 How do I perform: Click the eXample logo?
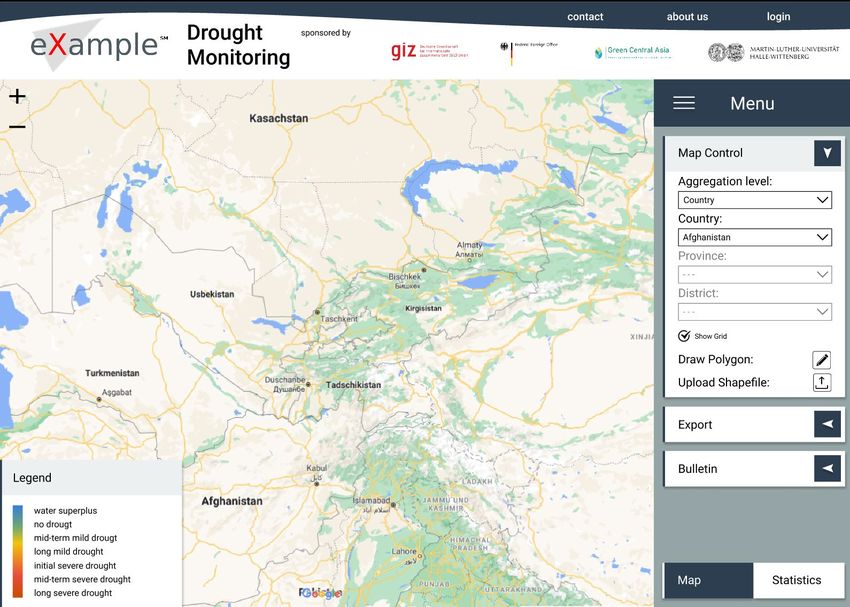click(99, 44)
